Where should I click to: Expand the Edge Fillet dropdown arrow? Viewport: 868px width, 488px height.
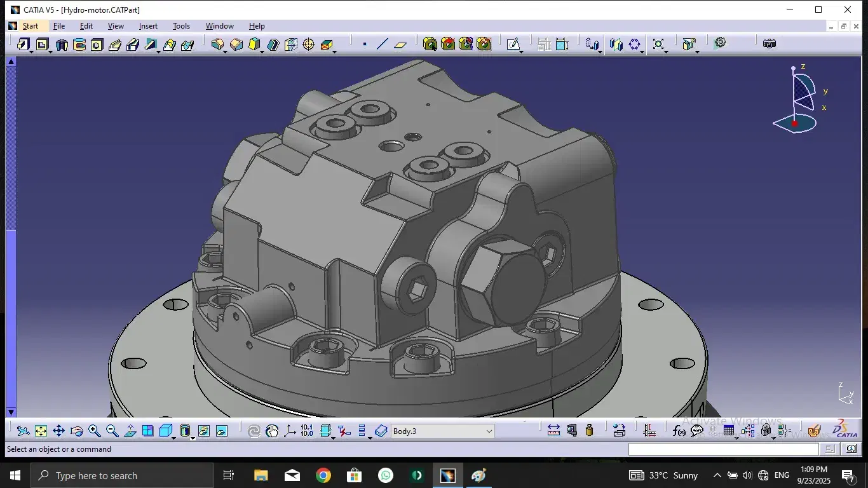(x=225, y=51)
